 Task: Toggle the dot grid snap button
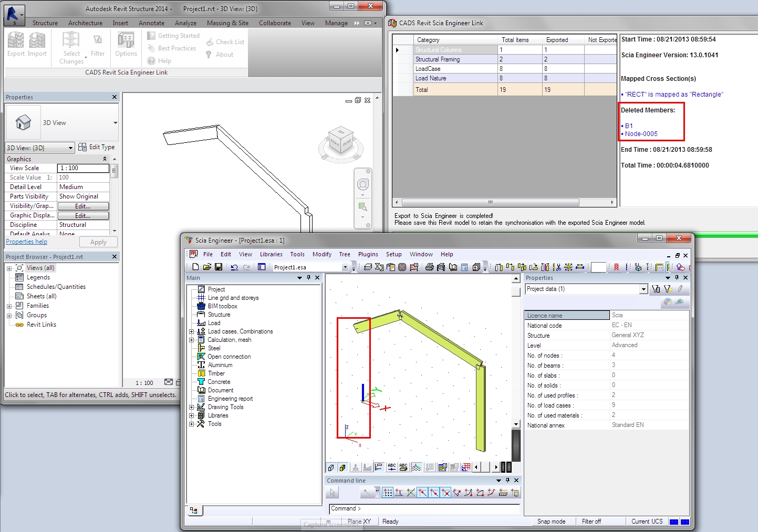pyautogui.click(x=388, y=493)
